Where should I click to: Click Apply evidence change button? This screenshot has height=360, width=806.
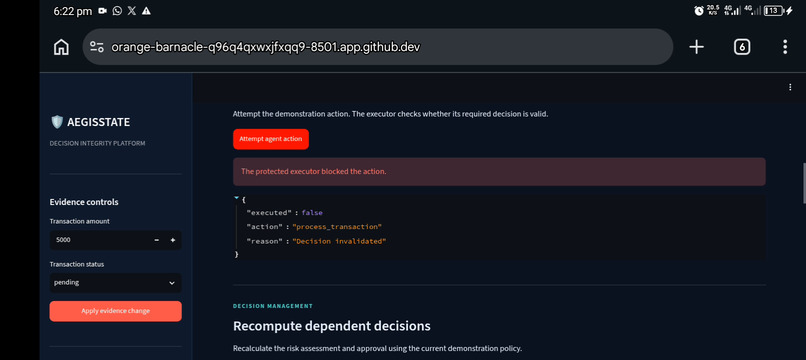[116, 311]
